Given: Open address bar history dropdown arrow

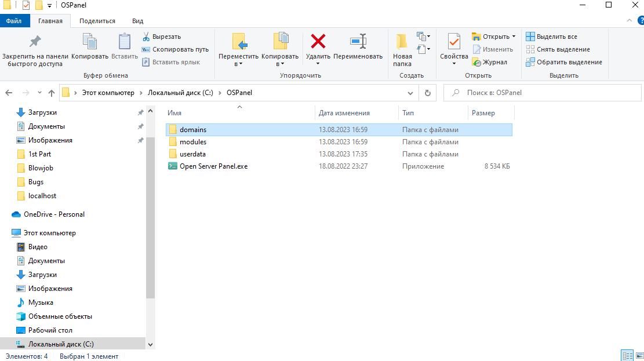Looking at the screenshot, I should [x=410, y=93].
